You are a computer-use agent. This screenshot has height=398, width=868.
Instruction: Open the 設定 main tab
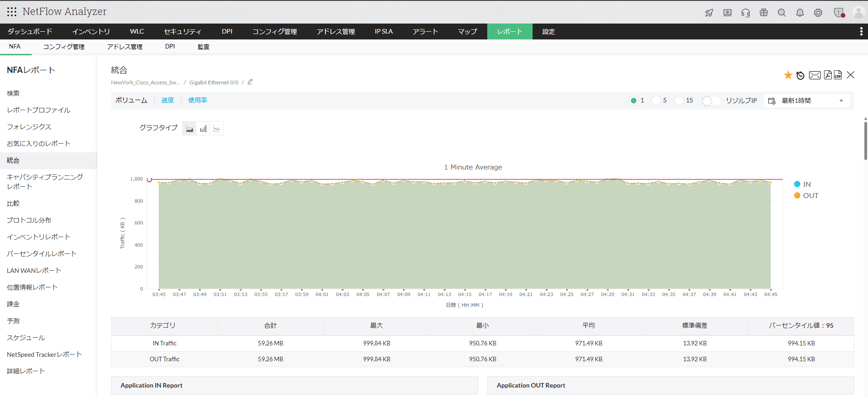tap(548, 31)
